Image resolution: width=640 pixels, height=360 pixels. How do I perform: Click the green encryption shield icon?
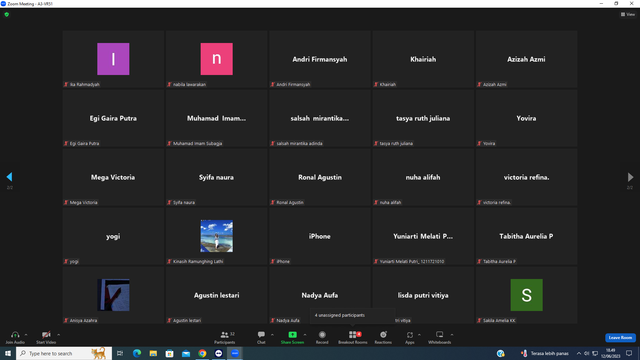coord(7,14)
